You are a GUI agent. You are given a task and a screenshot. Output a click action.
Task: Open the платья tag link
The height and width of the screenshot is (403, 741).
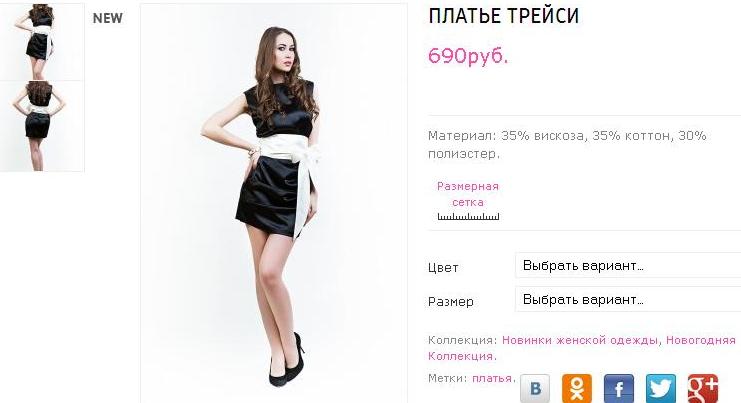tap(491, 378)
